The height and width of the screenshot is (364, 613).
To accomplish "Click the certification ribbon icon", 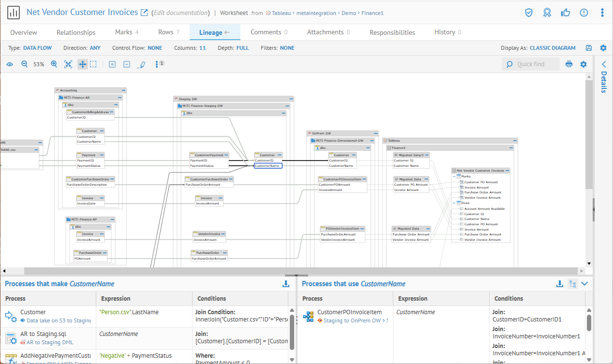I will 547,13.
